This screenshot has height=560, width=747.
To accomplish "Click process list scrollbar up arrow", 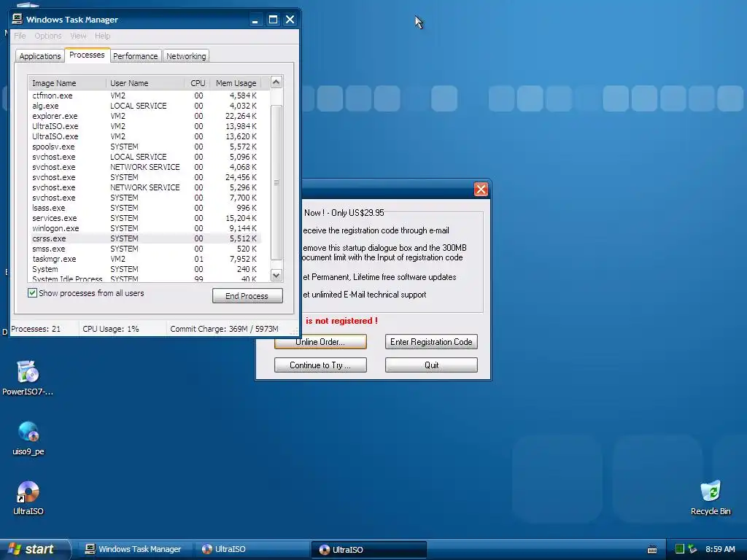I will point(276,82).
